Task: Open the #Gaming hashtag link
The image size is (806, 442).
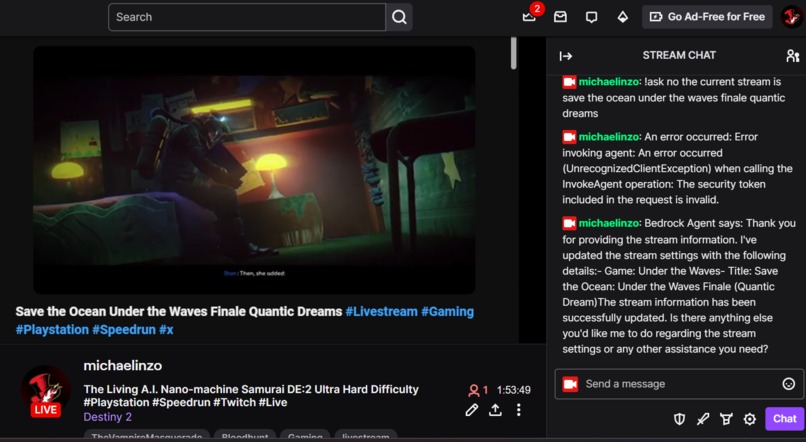Action: tap(447, 311)
